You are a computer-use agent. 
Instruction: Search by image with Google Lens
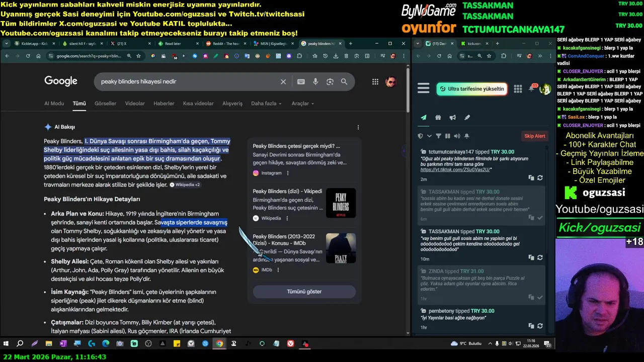tap(330, 81)
